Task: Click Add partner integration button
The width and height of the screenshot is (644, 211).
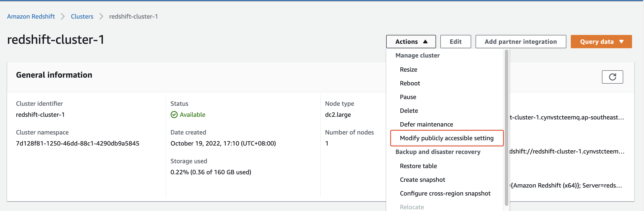Action: [x=521, y=42]
